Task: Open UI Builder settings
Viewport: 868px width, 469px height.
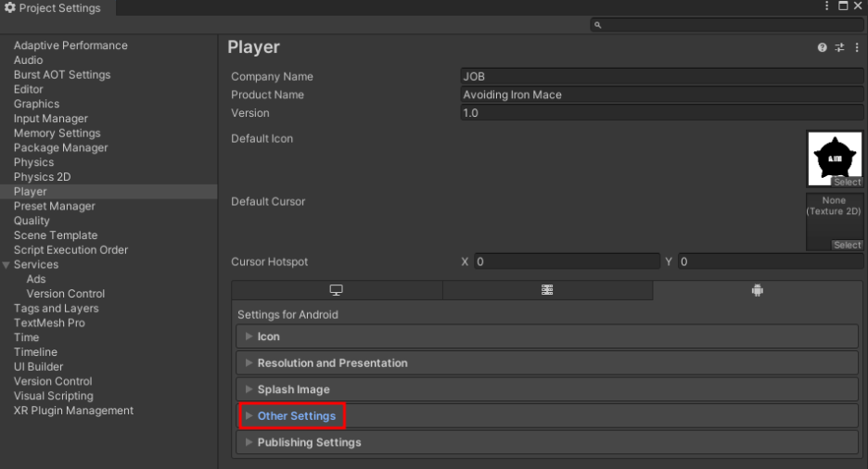Action: [38, 367]
